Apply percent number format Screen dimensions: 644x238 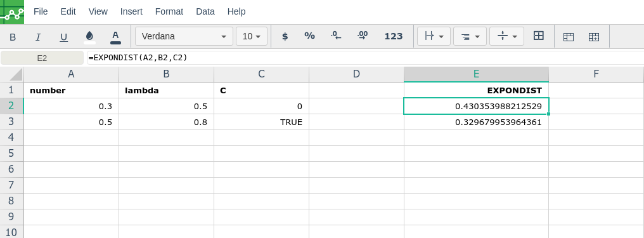coord(310,36)
